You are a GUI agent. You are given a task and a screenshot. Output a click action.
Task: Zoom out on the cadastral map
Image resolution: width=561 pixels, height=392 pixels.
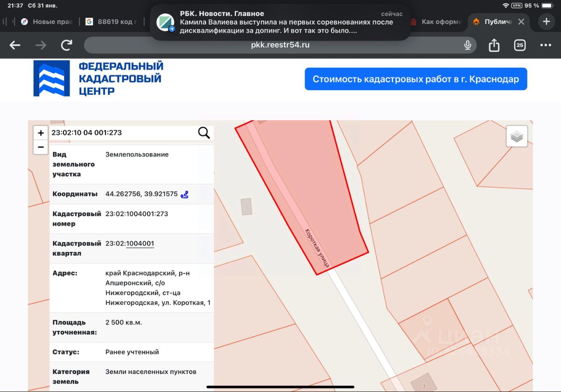tap(41, 147)
